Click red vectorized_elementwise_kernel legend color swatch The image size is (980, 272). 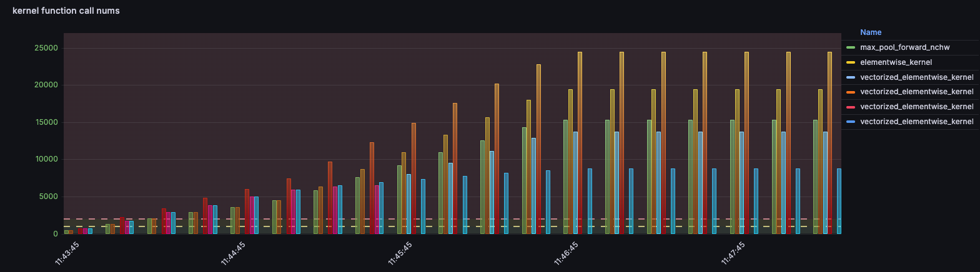[x=850, y=107]
